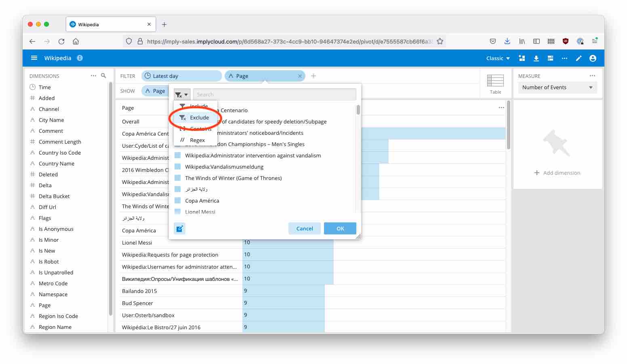Open the three-dot options in blue header

pyautogui.click(x=564, y=58)
